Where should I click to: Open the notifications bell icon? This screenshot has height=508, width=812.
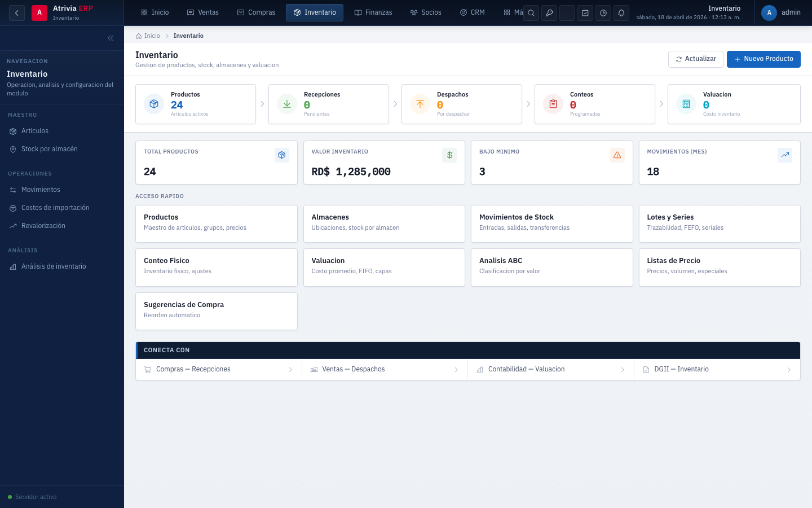point(621,13)
